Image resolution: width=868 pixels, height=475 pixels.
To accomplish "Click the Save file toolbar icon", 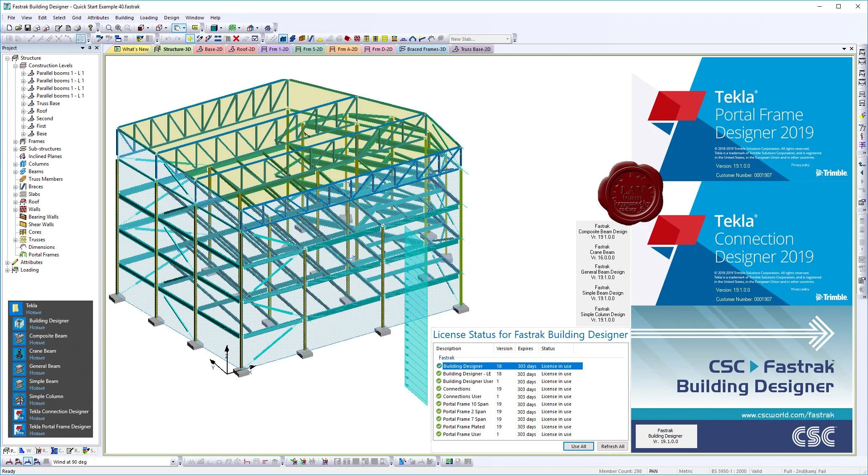I will (x=28, y=28).
